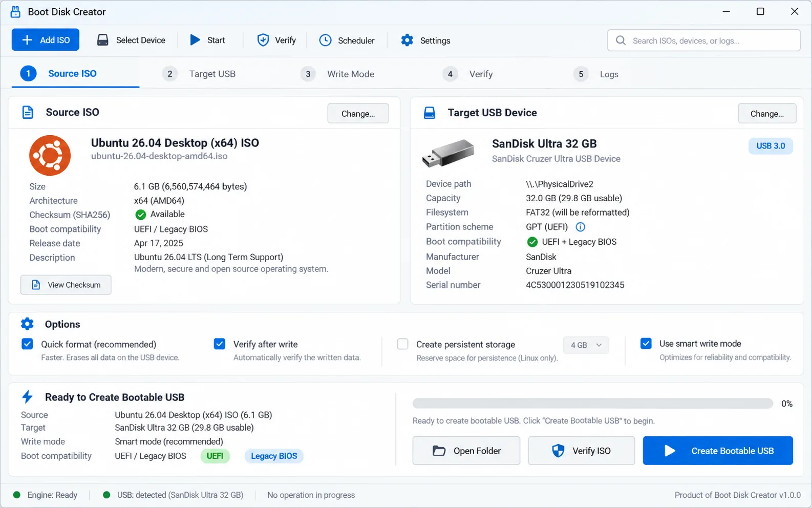Screen dimensions: 812x508
Task: Click the Open Folder button
Action: 466,451
